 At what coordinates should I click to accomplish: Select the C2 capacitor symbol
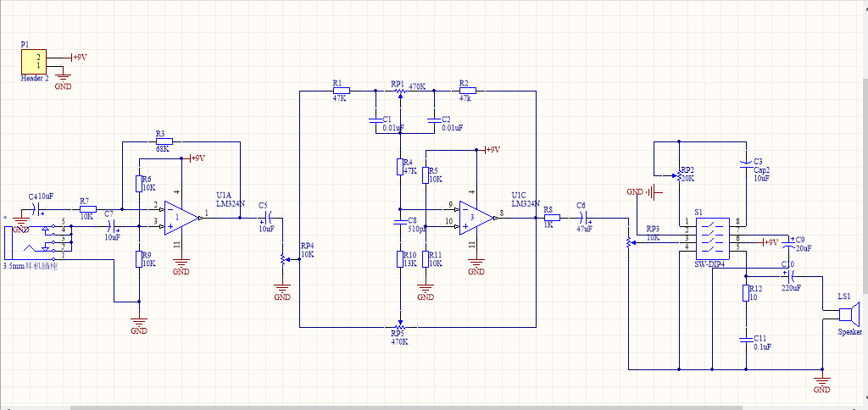coord(434,119)
